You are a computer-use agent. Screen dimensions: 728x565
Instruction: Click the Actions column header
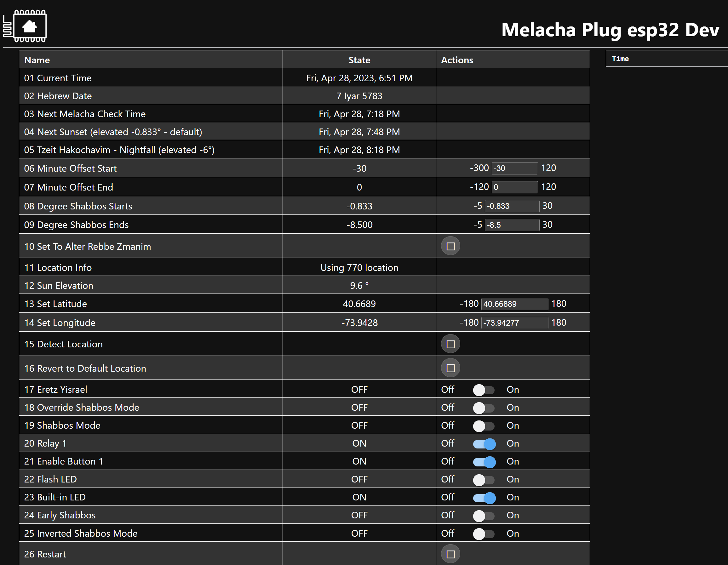pos(457,60)
